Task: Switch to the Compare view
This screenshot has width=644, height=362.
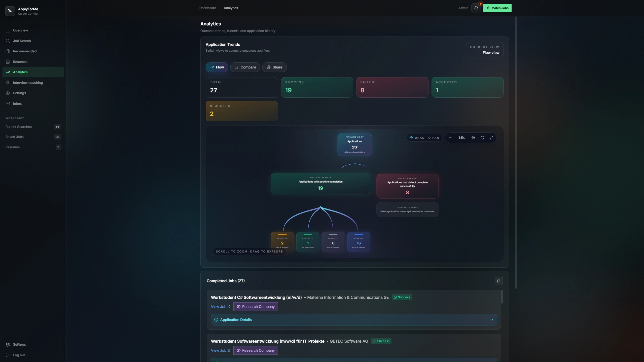Action: coord(245,67)
